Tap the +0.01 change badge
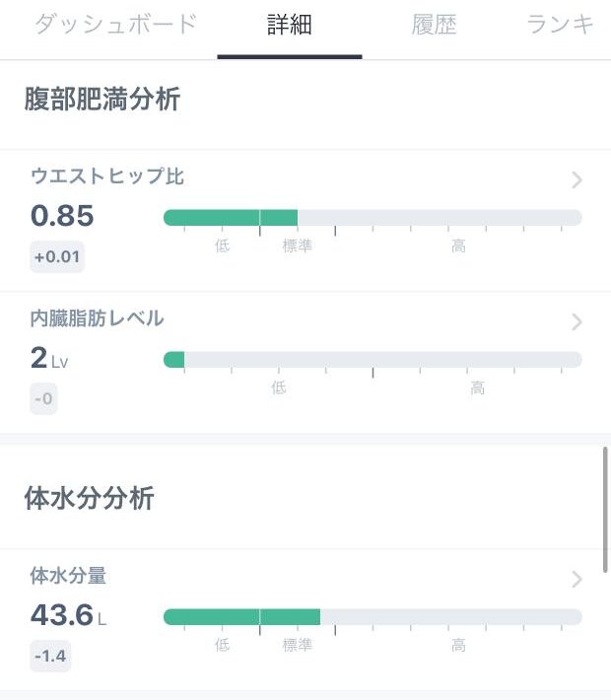The width and height of the screenshot is (611, 700). [57, 256]
